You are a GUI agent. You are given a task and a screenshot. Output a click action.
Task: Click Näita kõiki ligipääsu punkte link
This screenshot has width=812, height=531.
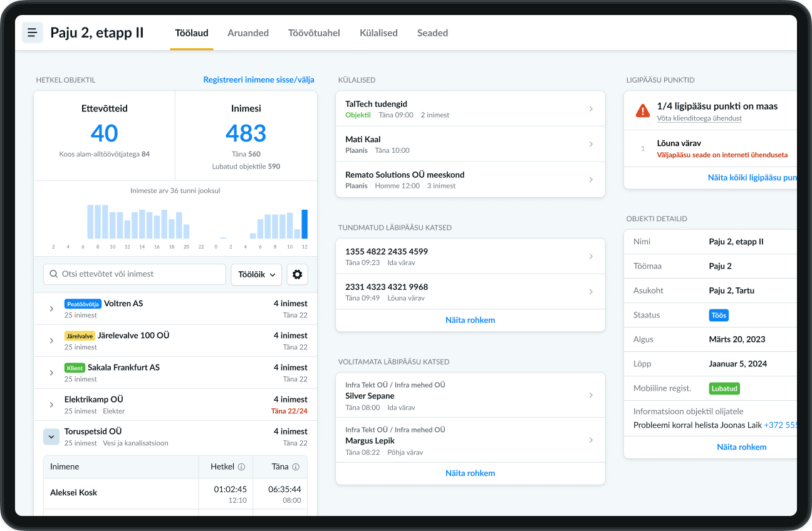[x=752, y=177]
